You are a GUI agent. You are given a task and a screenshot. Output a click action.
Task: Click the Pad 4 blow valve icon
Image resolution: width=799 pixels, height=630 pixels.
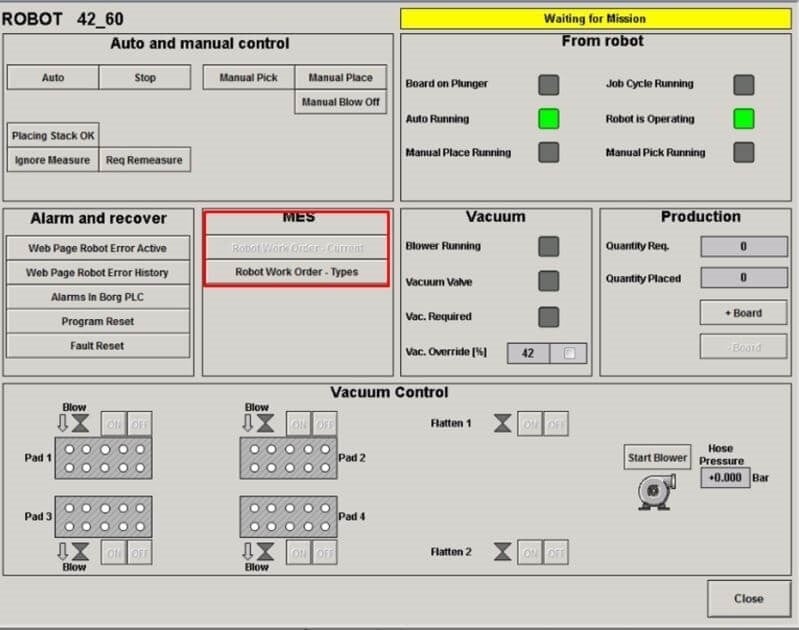pos(265,552)
